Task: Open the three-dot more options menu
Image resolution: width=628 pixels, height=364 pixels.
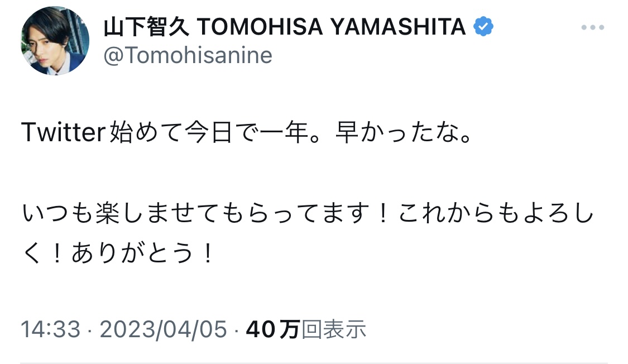Action: (592, 27)
